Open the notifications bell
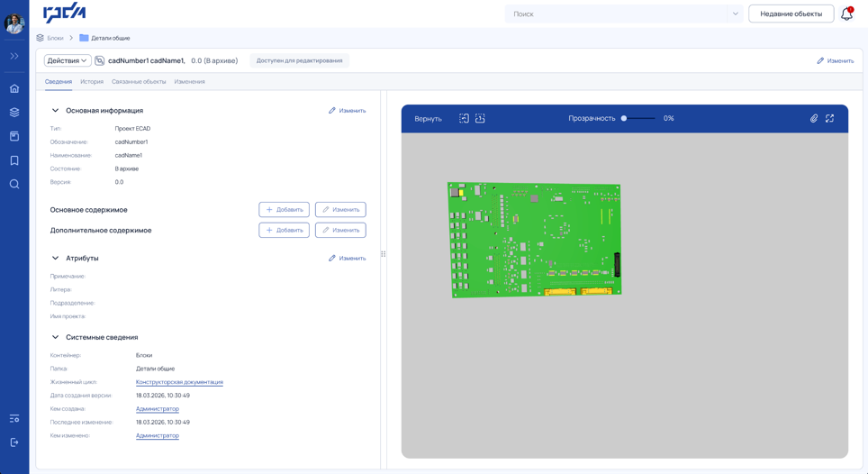Image resolution: width=868 pixels, height=474 pixels. [x=847, y=14]
